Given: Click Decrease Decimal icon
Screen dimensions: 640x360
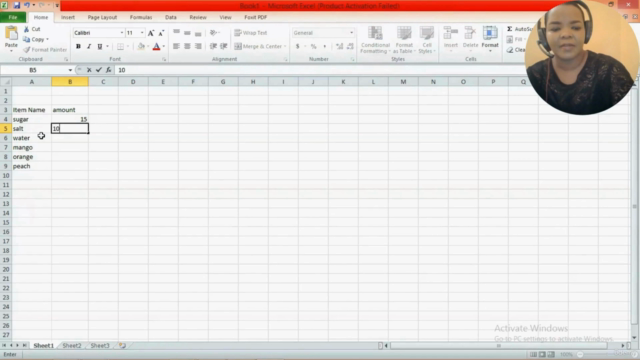Looking at the screenshot, I should pyautogui.click(x=350, y=47).
